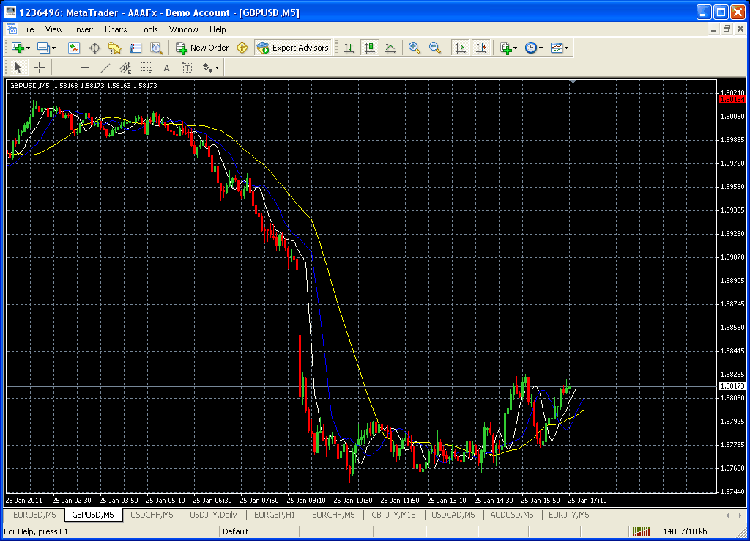Open the Help menu
Image resolution: width=750 pixels, height=541 pixels.
coord(218,30)
